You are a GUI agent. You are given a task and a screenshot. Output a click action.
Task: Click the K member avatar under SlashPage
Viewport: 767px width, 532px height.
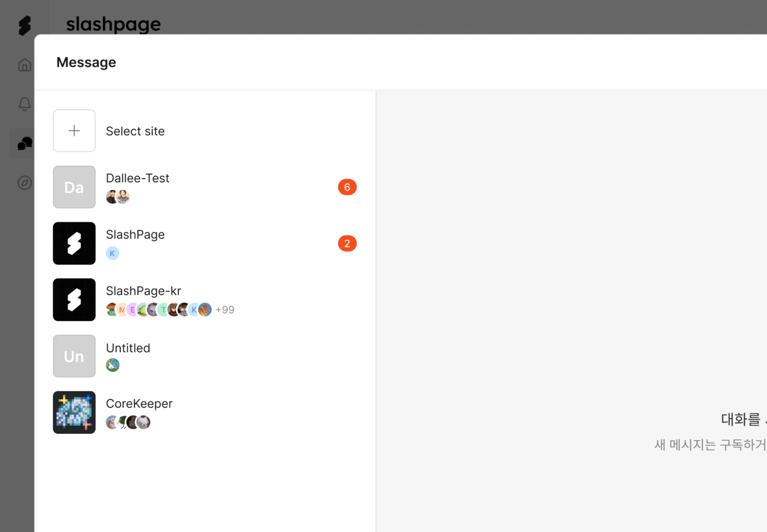(x=113, y=253)
